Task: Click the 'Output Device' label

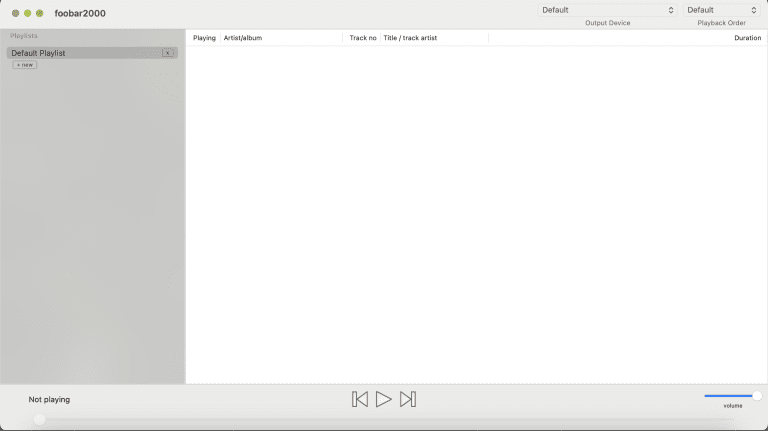Action: 607,23
